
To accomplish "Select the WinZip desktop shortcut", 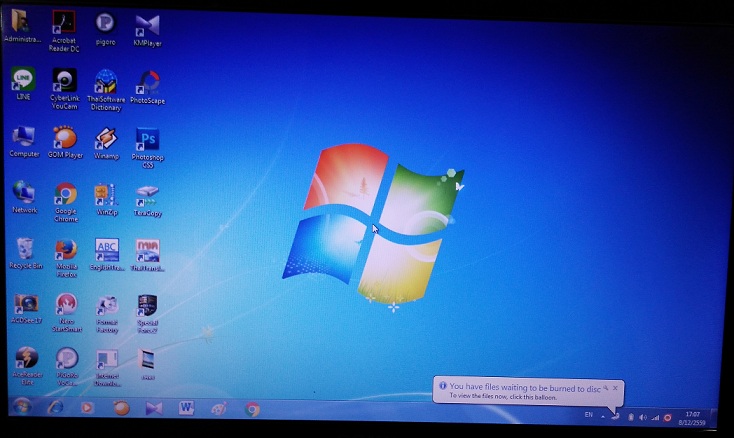I will pos(107,199).
